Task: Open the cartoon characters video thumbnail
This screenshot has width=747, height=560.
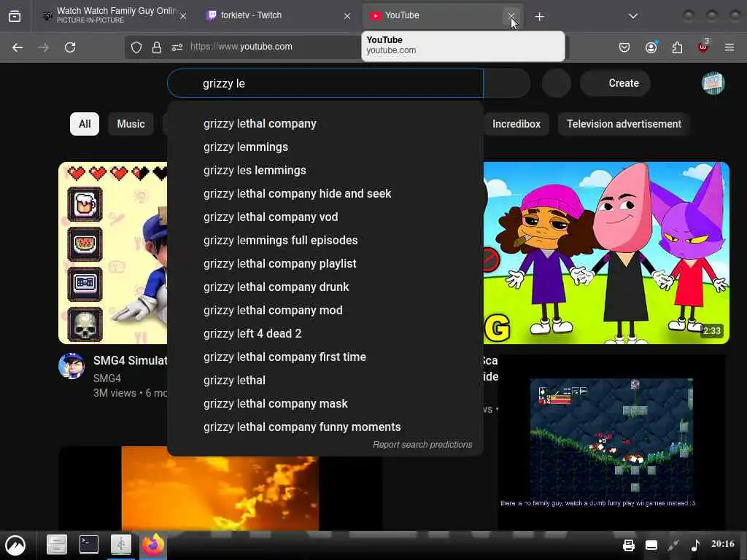Action: click(x=606, y=253)
